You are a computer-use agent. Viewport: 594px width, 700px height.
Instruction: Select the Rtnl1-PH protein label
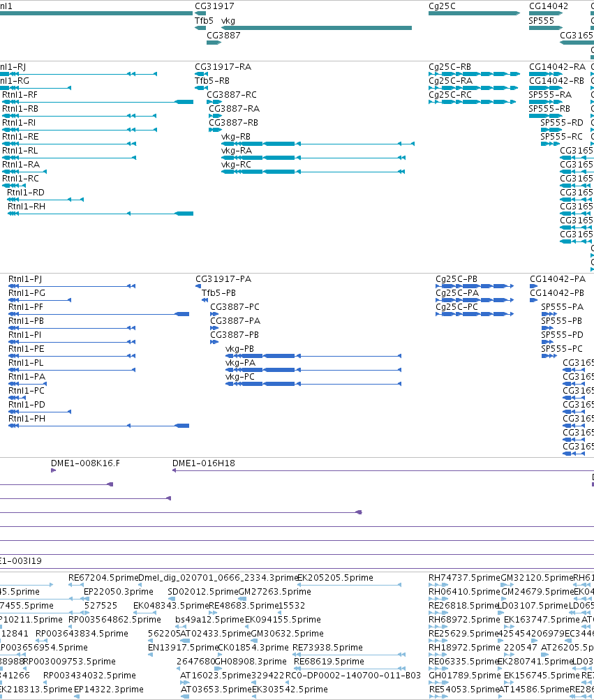point(27,418)
